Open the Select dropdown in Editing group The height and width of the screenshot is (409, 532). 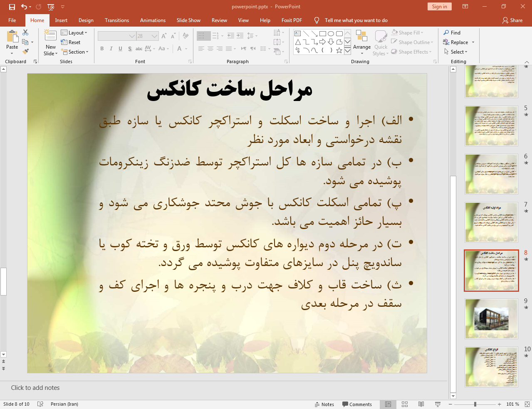pyautogui.click(x=455, y=52)
